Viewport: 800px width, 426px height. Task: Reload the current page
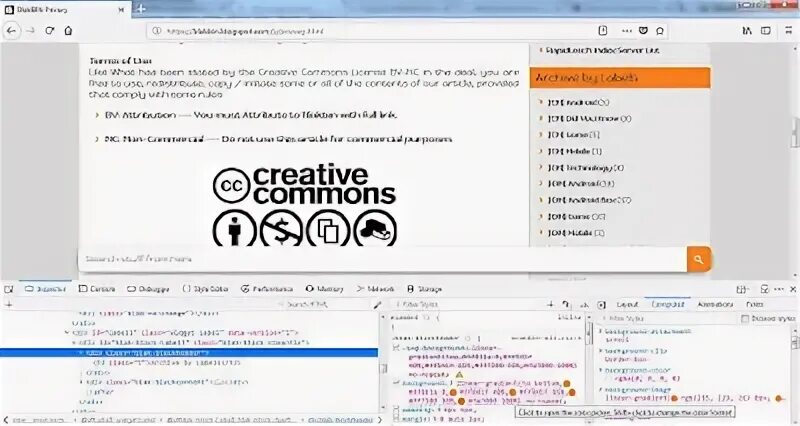[49, 31]
